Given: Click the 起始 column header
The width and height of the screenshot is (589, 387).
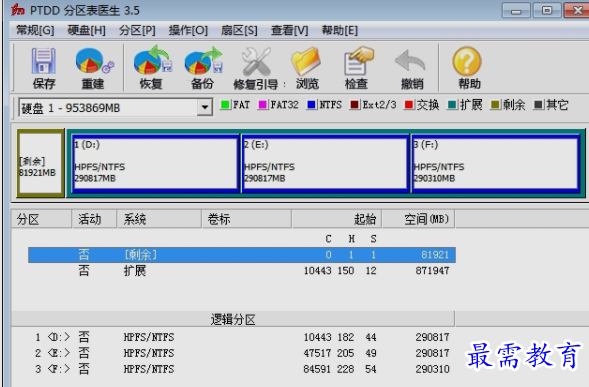Looking at the screenshot, I should click(337, 219).
